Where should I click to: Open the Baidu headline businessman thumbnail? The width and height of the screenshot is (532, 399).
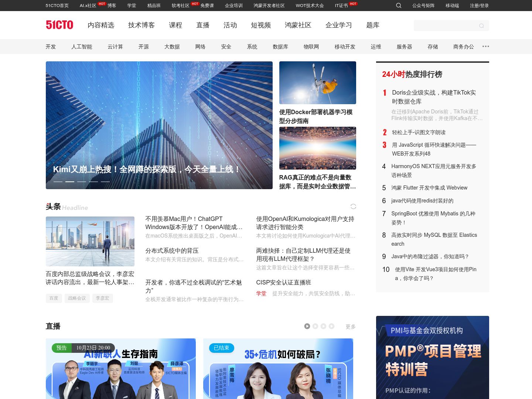click(x=90, y=241)
